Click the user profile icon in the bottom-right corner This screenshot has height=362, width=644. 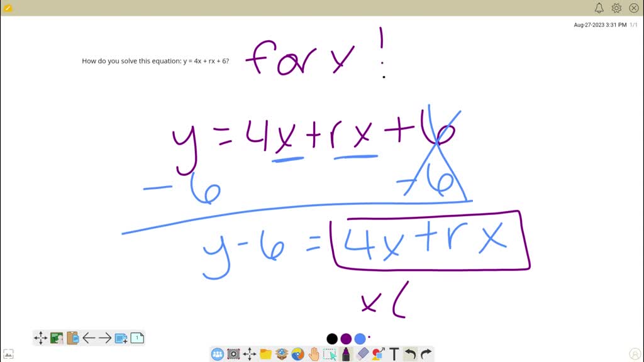coord(635,354)
